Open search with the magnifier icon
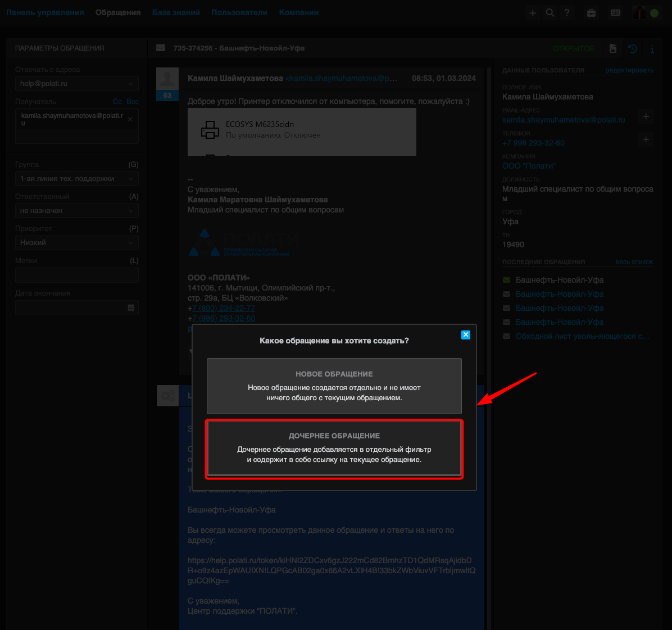 point(550,13)
